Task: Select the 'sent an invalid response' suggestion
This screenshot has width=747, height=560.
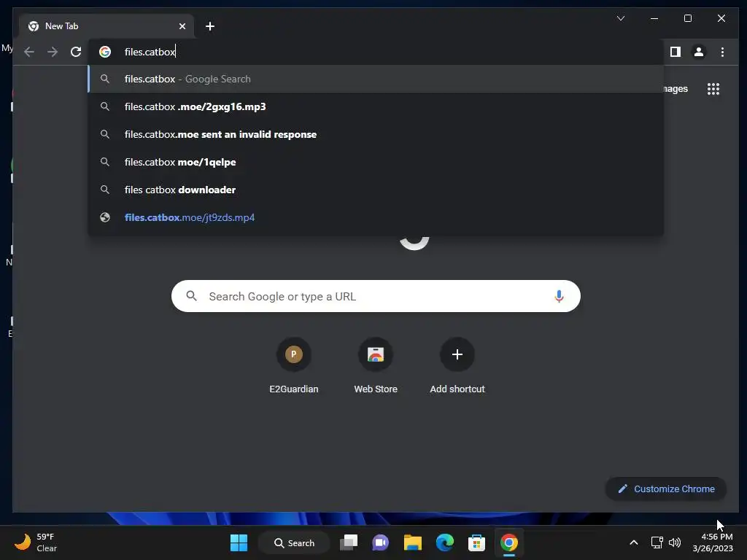Action: (x=376, y=134)
